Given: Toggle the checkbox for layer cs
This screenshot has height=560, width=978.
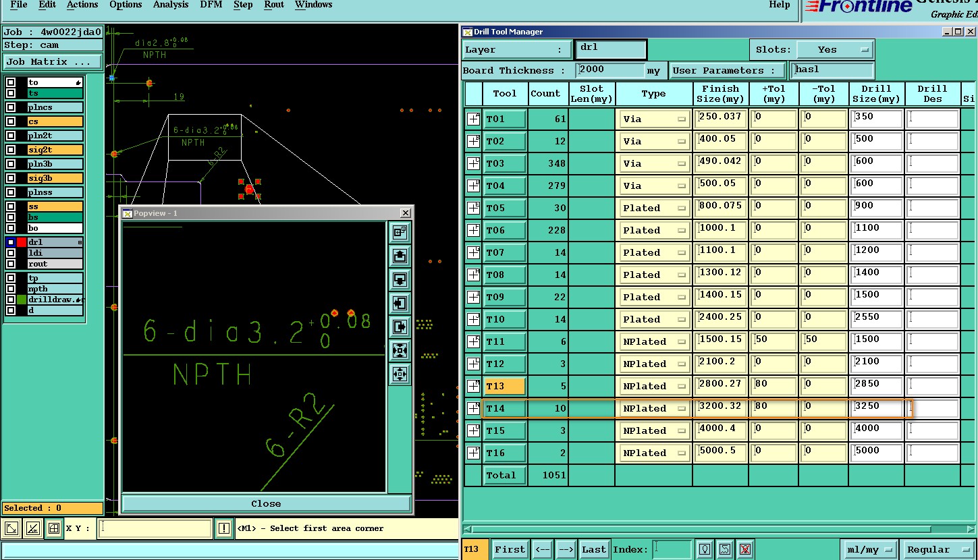Looking at the screenshot, I should [11, 121].
